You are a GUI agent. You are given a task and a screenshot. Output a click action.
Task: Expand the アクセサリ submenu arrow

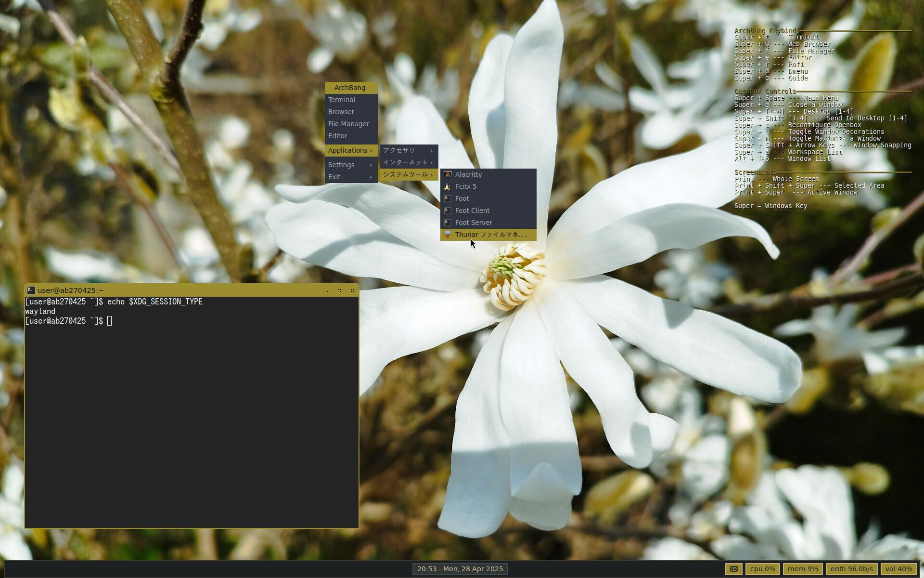click(431, 151)
